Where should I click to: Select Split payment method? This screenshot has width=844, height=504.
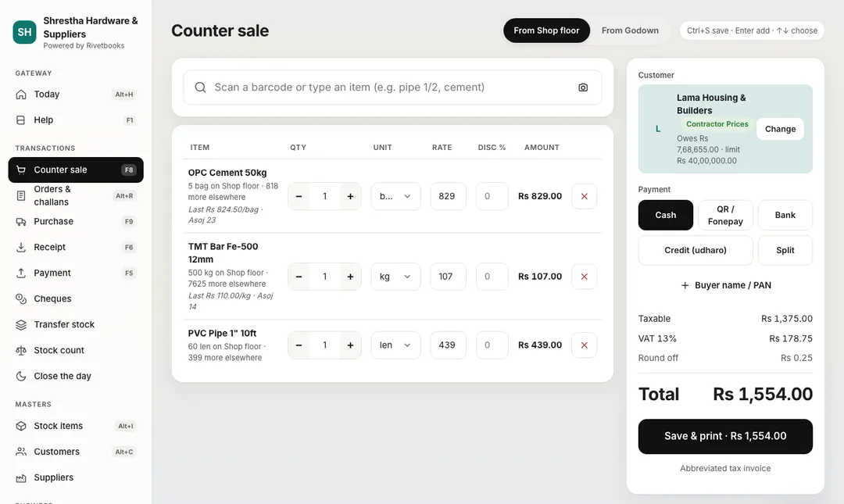pyautogui.click(x=785, y=250)
